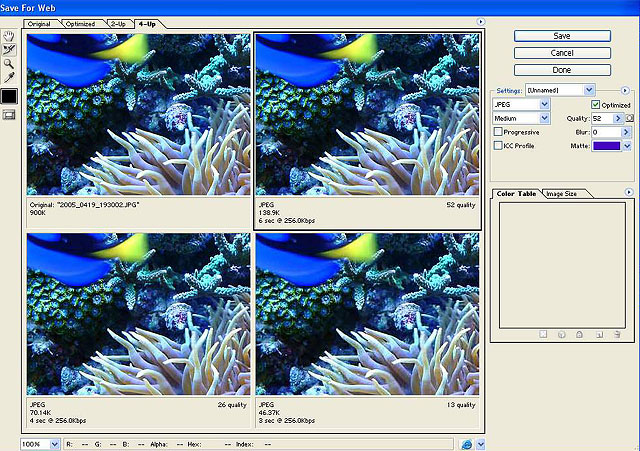Click the trash icon in Color Table
The height and width of the screenshot is (451, 640).
(x=617, y=333)
